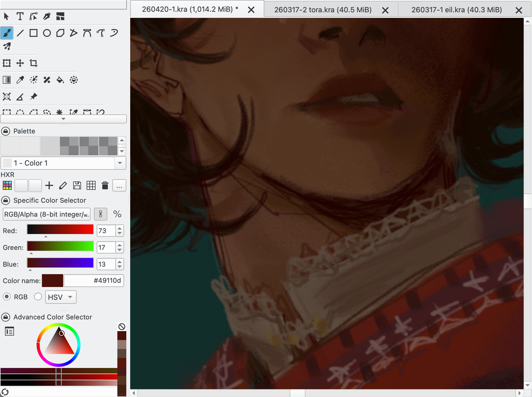Delete the selected palette color
Screen dimensions: 532x397
point(105,185)
